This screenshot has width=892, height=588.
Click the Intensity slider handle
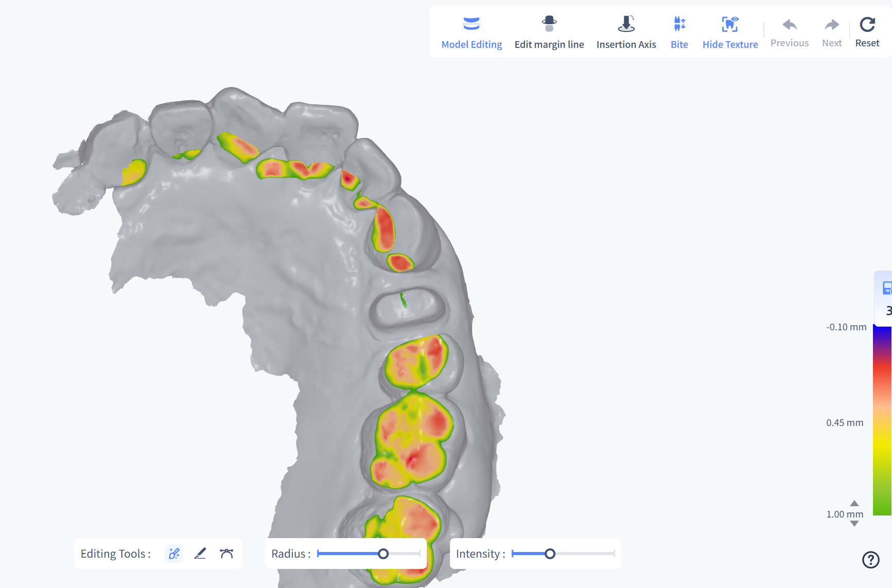550,554
